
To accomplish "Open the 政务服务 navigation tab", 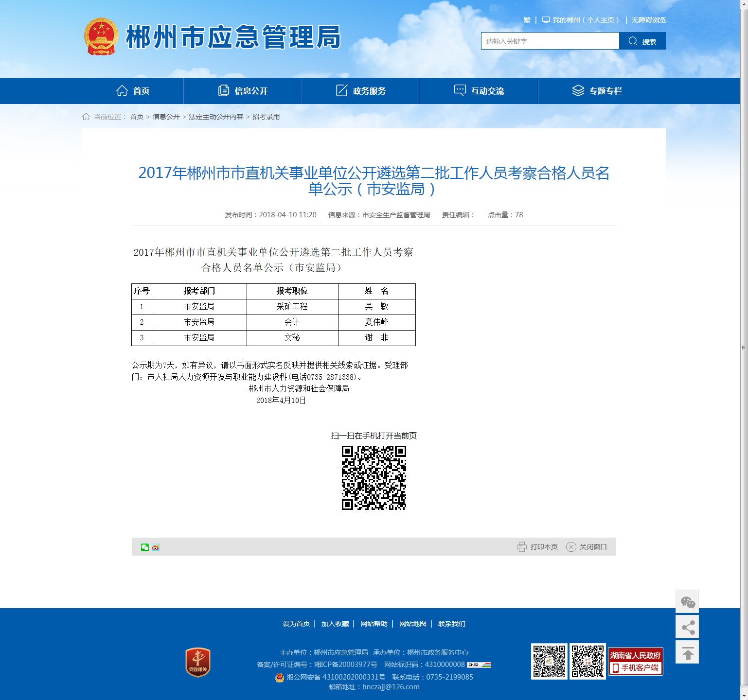I will (361, 91).
